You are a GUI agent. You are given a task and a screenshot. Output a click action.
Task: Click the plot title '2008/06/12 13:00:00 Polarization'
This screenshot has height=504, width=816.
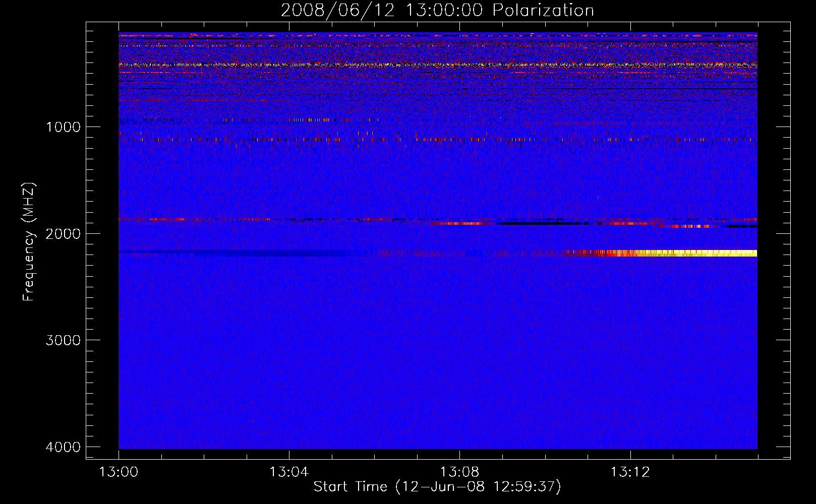point(437,11)
